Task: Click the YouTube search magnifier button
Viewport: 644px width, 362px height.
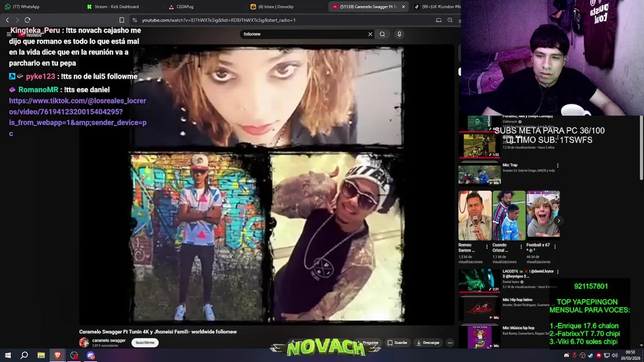Action: (382, 34)
